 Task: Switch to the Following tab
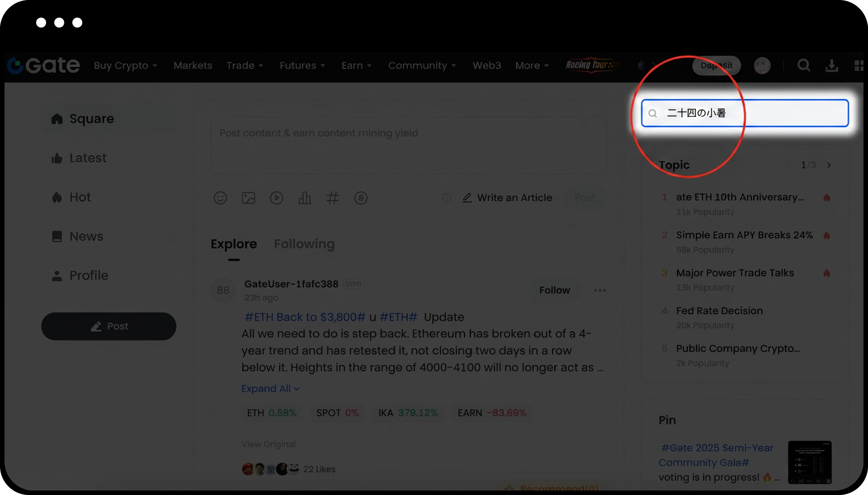click(304, 244)
